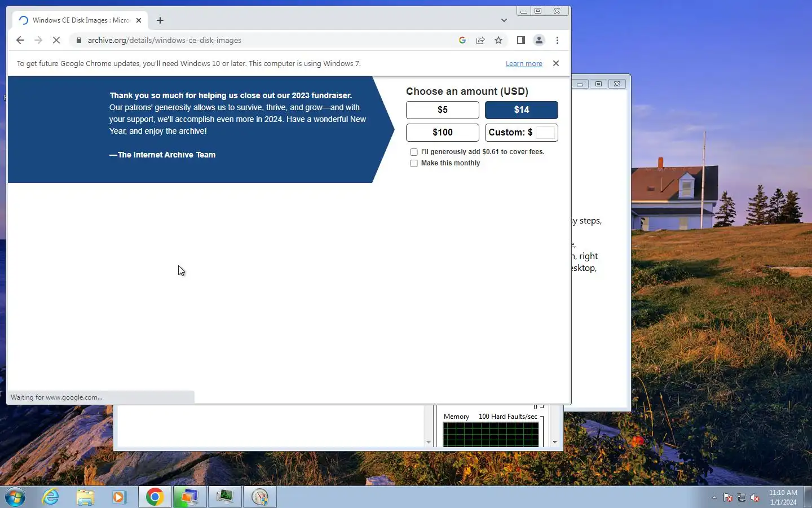Image resolution: width=812 pixels, height=508 pixels.
Task: Click the scroll down arrow in Resource Monitor graphs pane
Action: 555,443
